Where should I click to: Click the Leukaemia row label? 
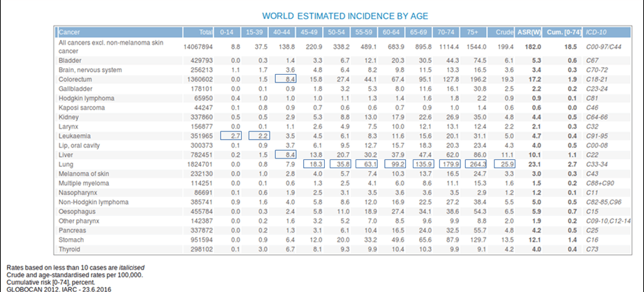coord(74,136)
